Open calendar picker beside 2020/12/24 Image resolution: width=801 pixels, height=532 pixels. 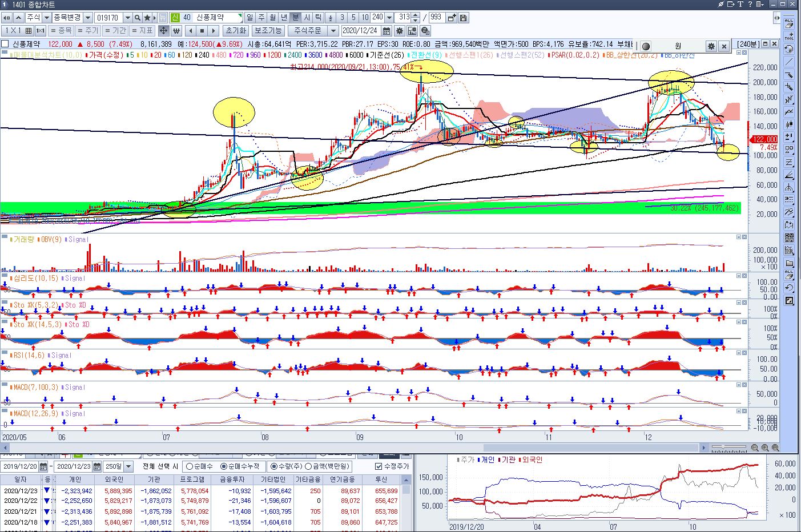387,31
